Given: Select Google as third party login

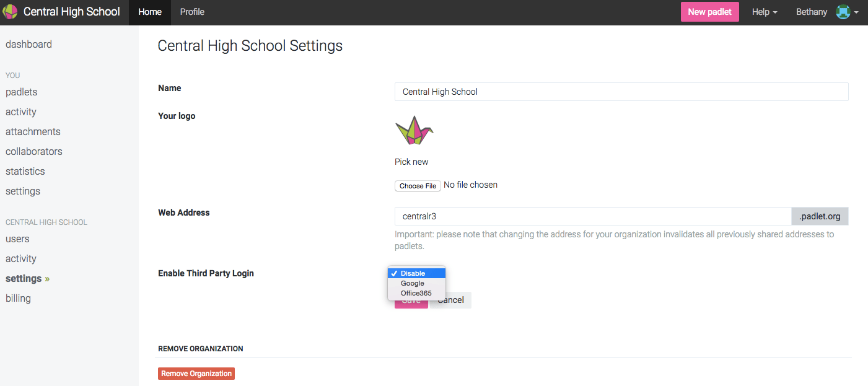Looking at the screenshot, I should (412, 283).
